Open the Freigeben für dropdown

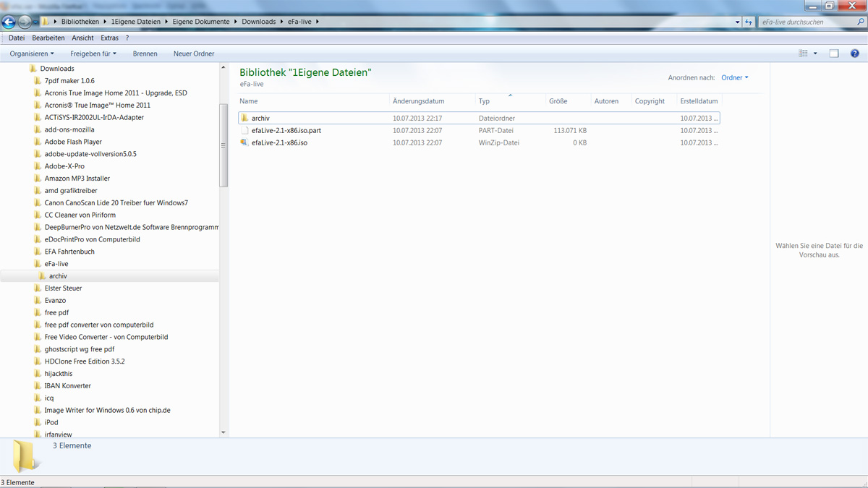(x=93, y=53)
